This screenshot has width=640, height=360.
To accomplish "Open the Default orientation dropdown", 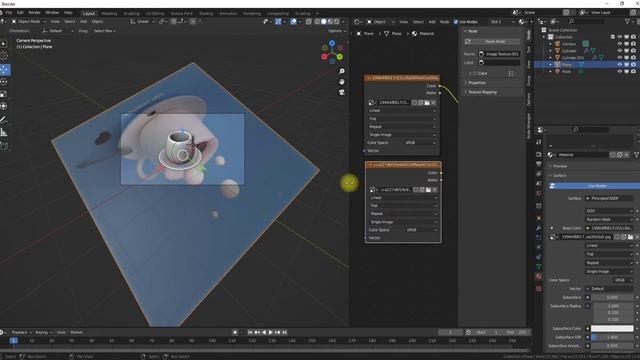I will [58, 31].
